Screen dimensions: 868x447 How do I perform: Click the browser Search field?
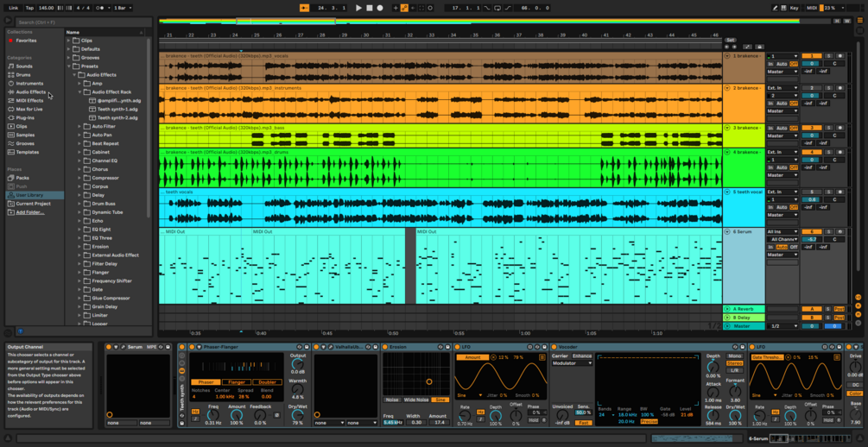[83, 22]
